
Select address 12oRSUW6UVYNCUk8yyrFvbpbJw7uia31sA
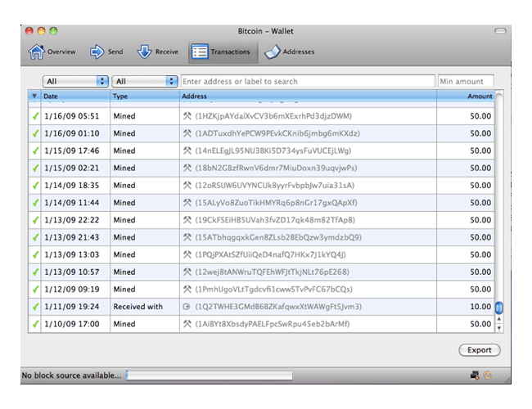[x=275, y=186]
